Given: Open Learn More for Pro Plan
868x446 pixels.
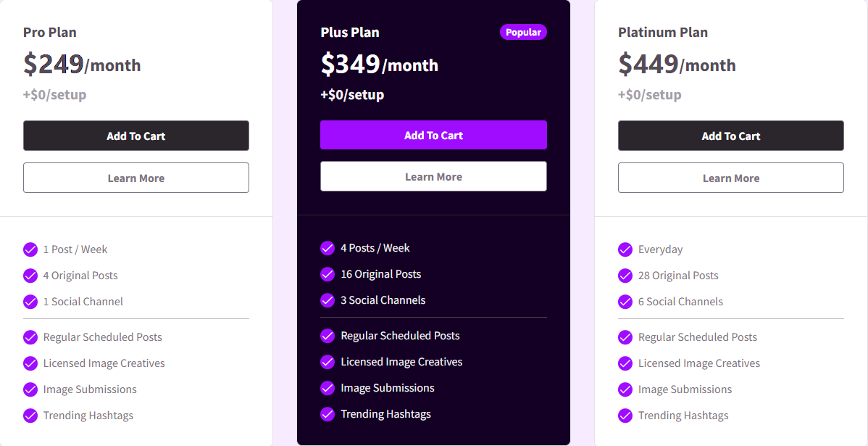Looking at the screenshot, I should (x=136, y=178).
